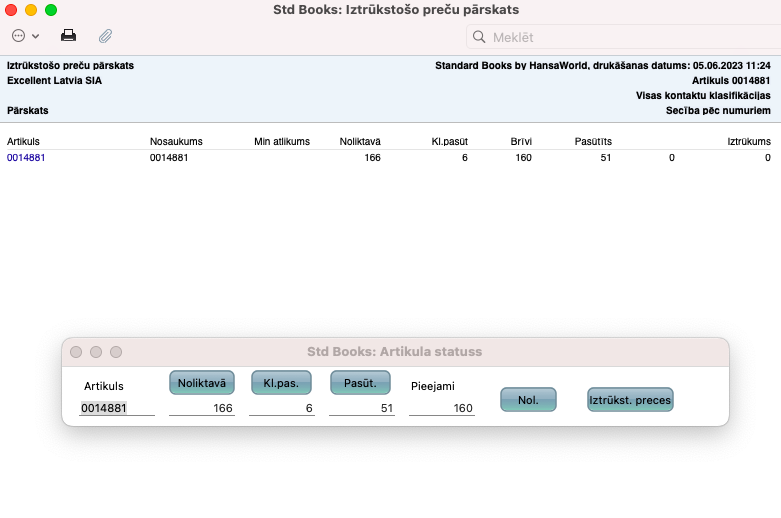Screen dimensions: 781x518
Task: Click the Artikula statuss window title bar
Action: tap(394, 352)
